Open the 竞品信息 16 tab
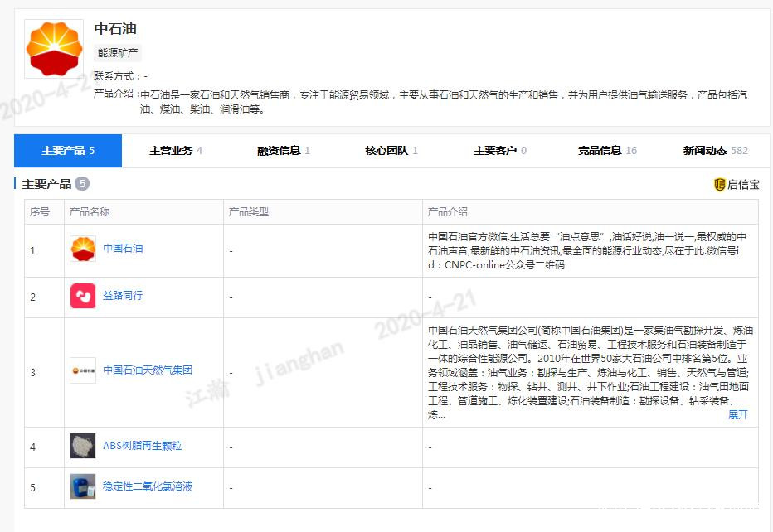The image size is (773, 532). click(x=607, y=151)
